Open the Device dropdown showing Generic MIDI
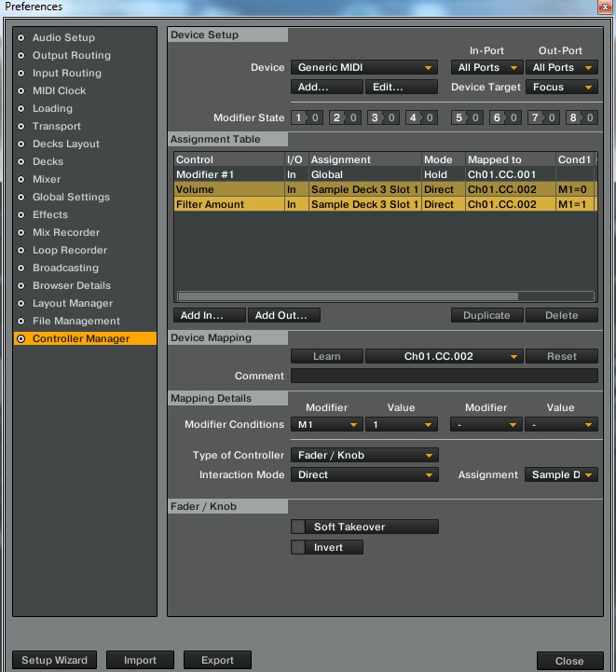 click(364, 67)
